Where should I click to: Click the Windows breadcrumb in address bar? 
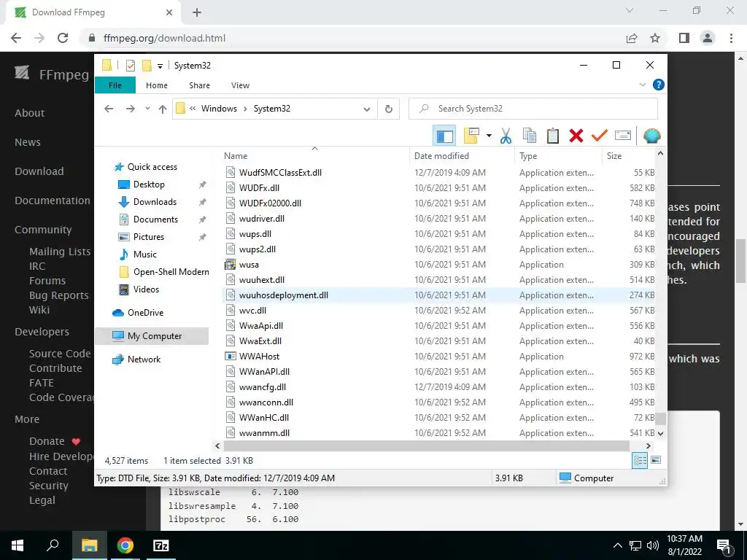(x=219, y=109)
